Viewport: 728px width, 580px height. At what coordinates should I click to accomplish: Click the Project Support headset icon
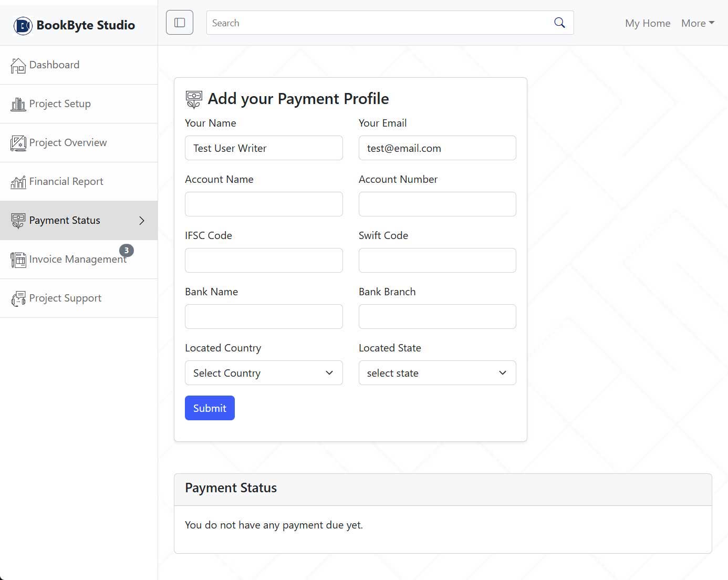coord(18,298)
